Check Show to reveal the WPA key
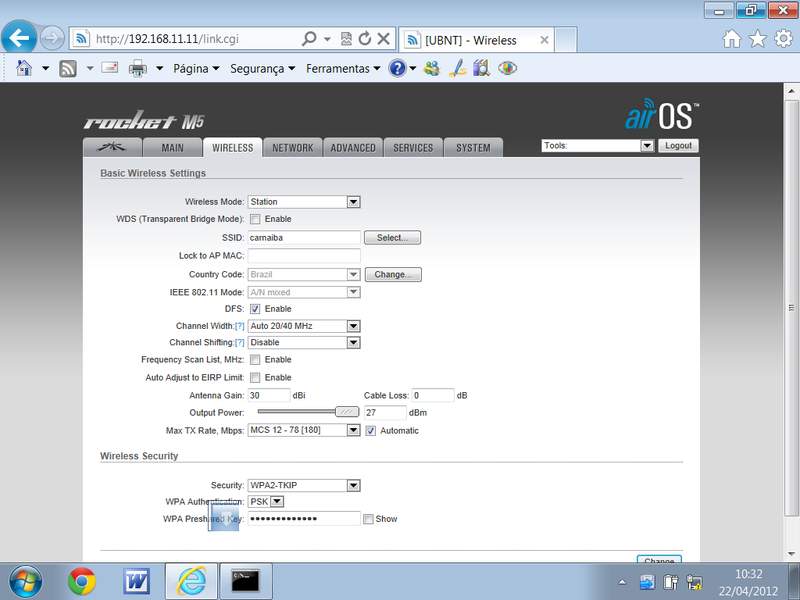This screenshot has width=800, height=600. pos(368,519)
